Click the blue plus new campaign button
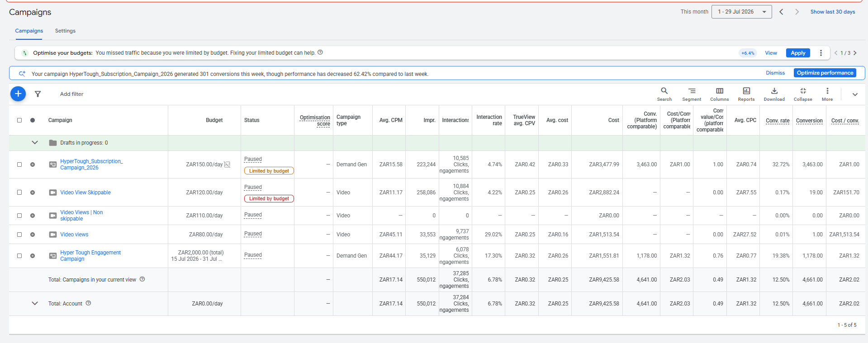This screenshot has height=343, width=868. (x=18, y=94)
